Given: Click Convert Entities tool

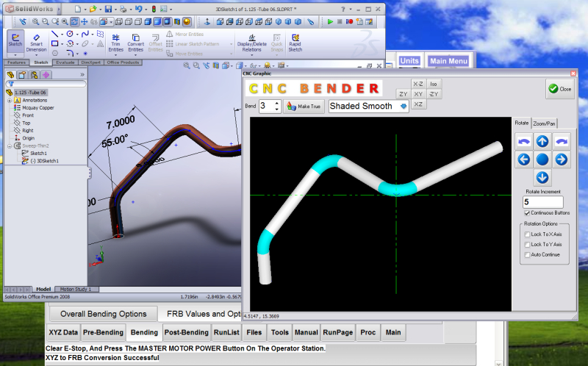Looking at the screenshot, I should click(x=135, y=43).
